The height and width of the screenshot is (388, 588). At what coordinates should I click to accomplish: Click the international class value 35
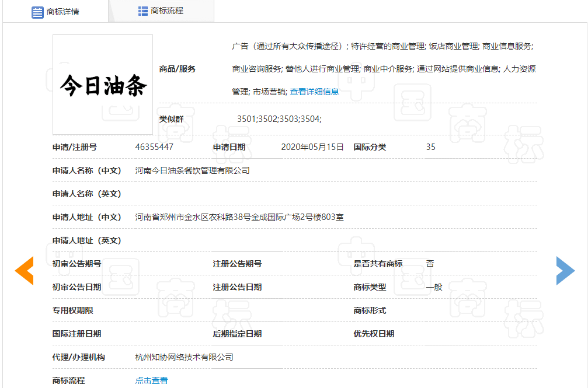click(x=431, y=147)
